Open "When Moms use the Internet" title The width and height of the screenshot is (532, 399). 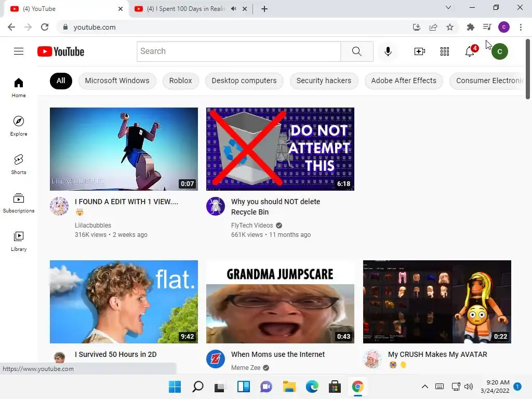tap(278, 354)
